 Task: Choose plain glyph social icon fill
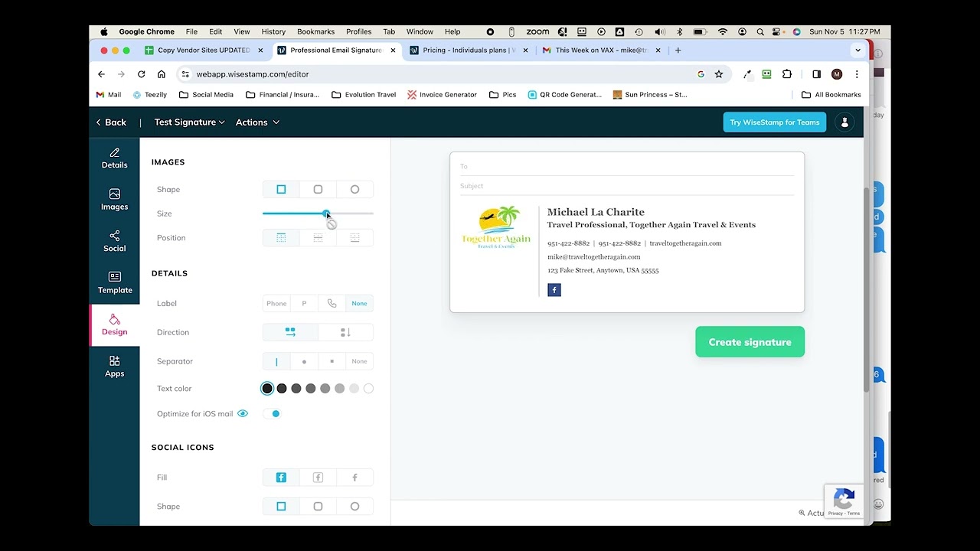(354, 478)
